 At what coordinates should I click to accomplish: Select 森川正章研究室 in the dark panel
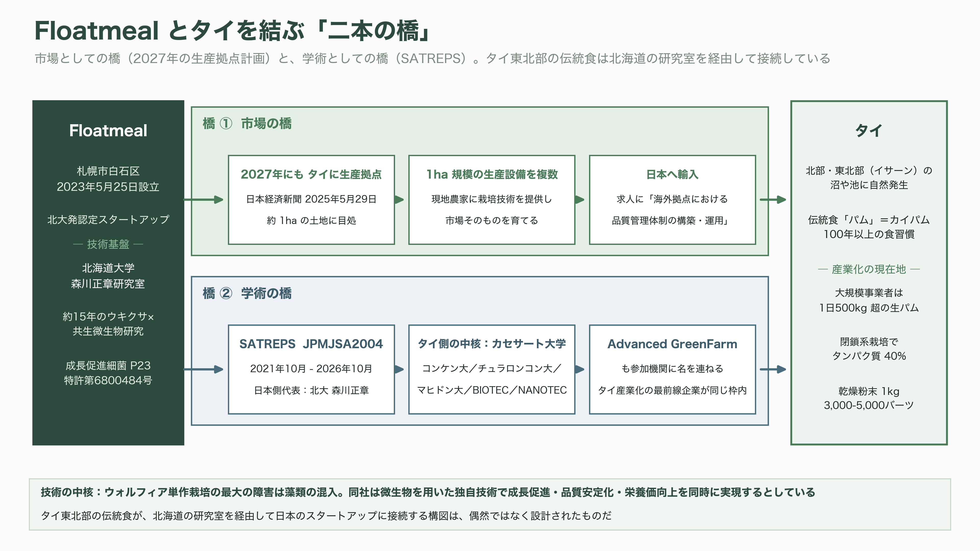click(108, 284)
